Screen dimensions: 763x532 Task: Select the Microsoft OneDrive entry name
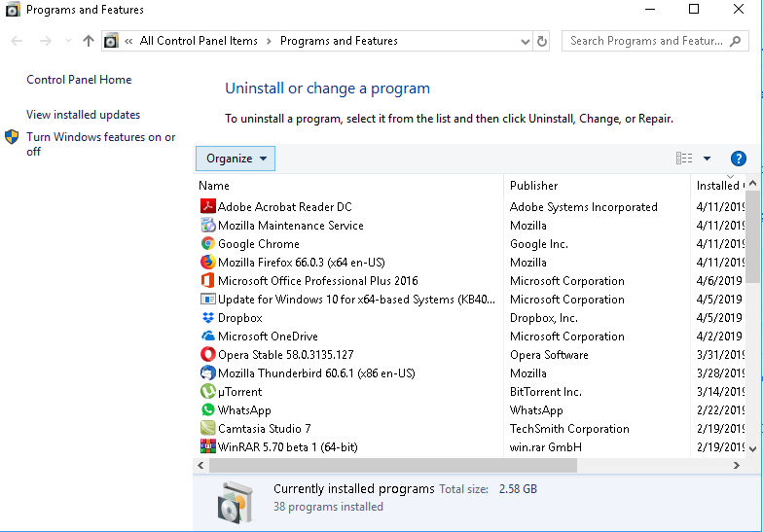click(x=268, y=337)
